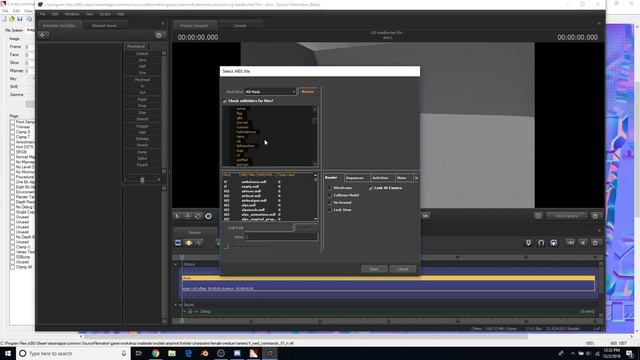Click the procedural preset strength slider handle
The image size is (640, 360).
(142, 180)
